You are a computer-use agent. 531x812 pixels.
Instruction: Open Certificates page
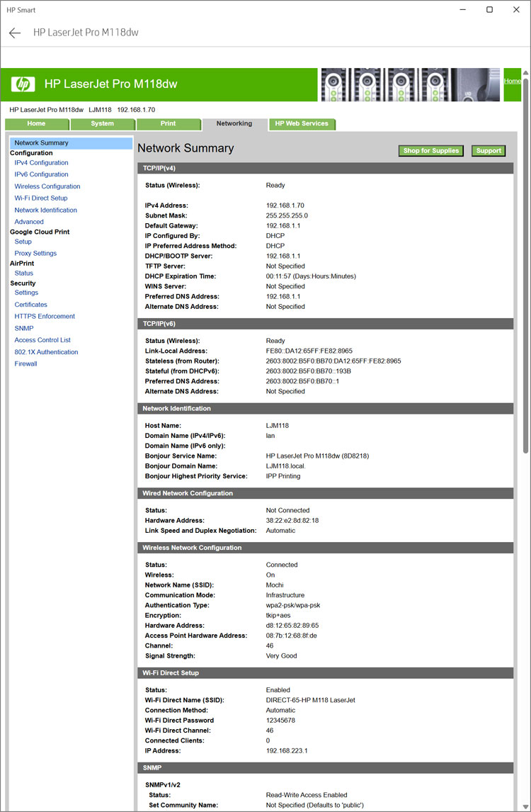coord(30,305)
